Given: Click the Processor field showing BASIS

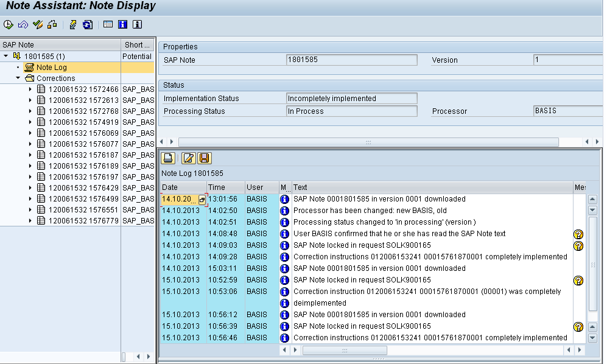Looking at the screenshot, I should click(x=568, y=111).
